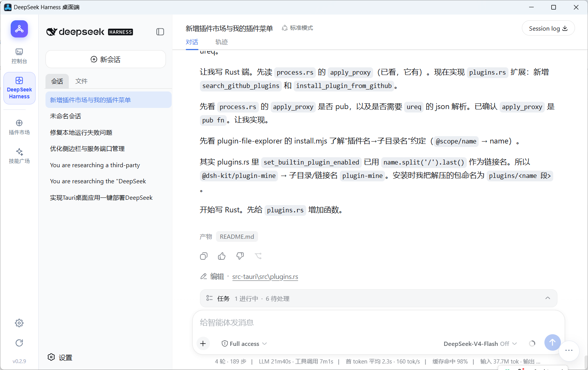The width and height of the screenshot is (588, 370).
Task: Select the DeepSeek Harness sidebar item
Action: (x=19, y=88)
